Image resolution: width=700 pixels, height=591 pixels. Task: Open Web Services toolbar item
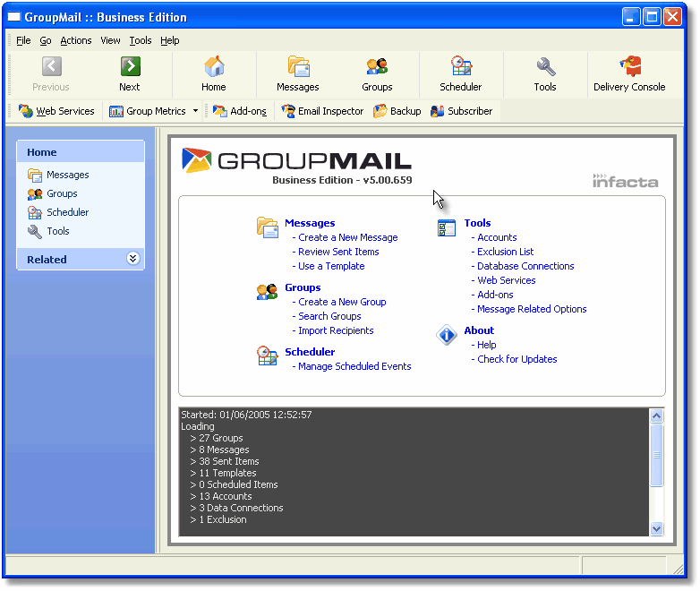coord(56,111)
